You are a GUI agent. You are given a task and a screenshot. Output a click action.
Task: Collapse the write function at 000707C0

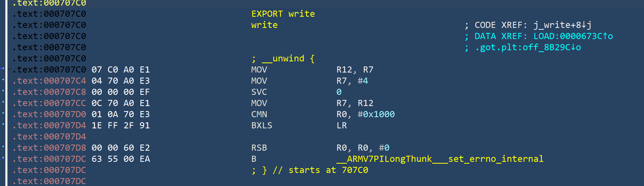[10, 70]
